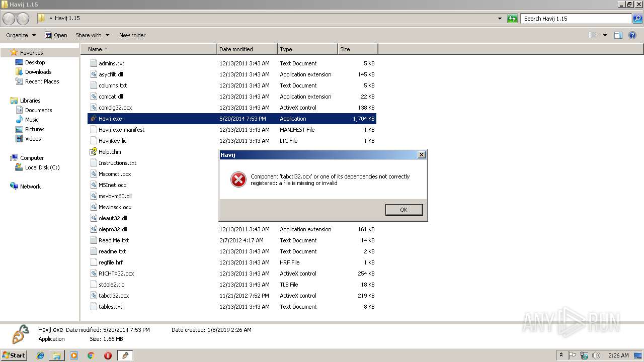Toggle the preview pane icon
Image resolution: width=644 pixels, height=362 pixels.
coord(618,35)
